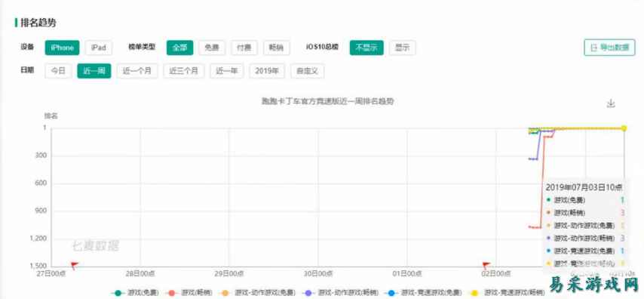
Task: Click y-axis label 600
Action: pos(40,183)
